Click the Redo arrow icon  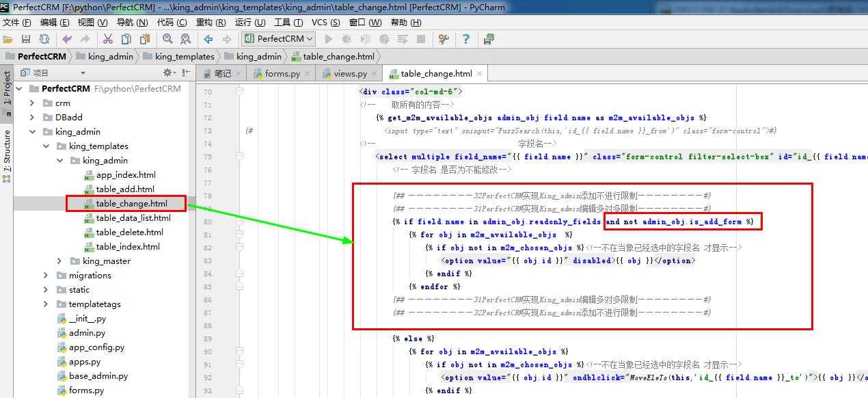(85, 39)
